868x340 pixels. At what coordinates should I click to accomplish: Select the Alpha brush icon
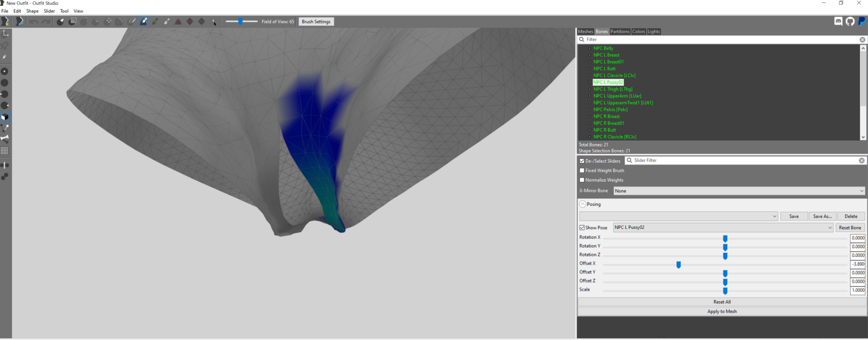167,21
